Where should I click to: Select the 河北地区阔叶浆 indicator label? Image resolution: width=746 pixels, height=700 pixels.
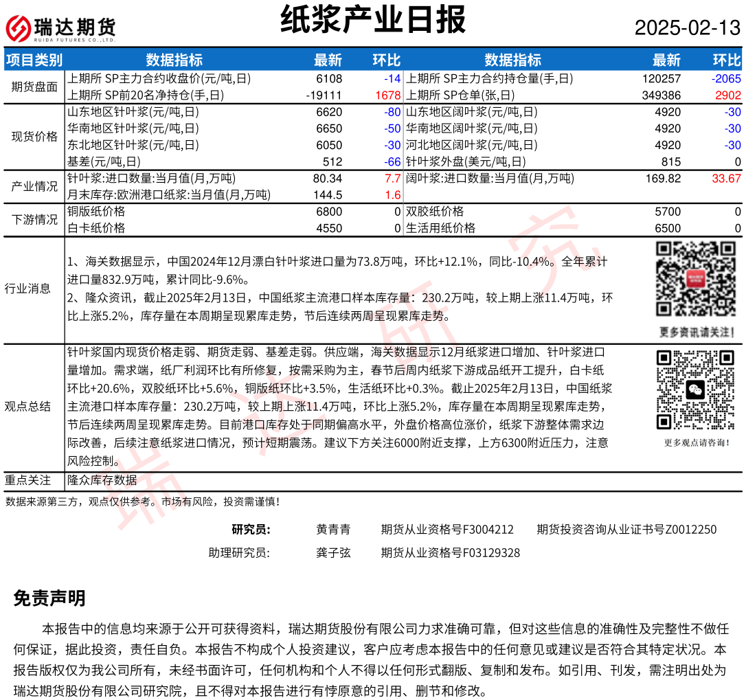tap(471, 145)
